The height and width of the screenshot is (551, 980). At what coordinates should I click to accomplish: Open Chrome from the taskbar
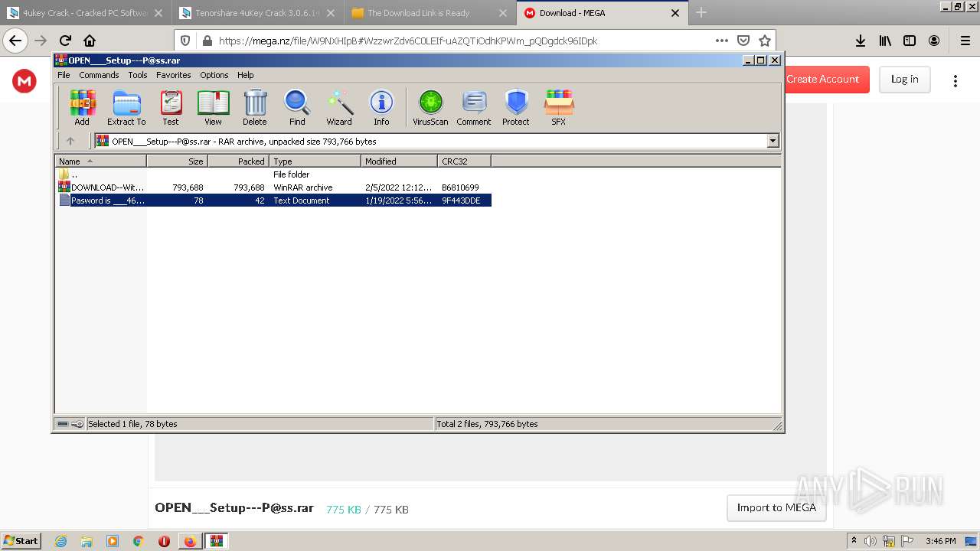pyautogui.click(x=138, y=541)
